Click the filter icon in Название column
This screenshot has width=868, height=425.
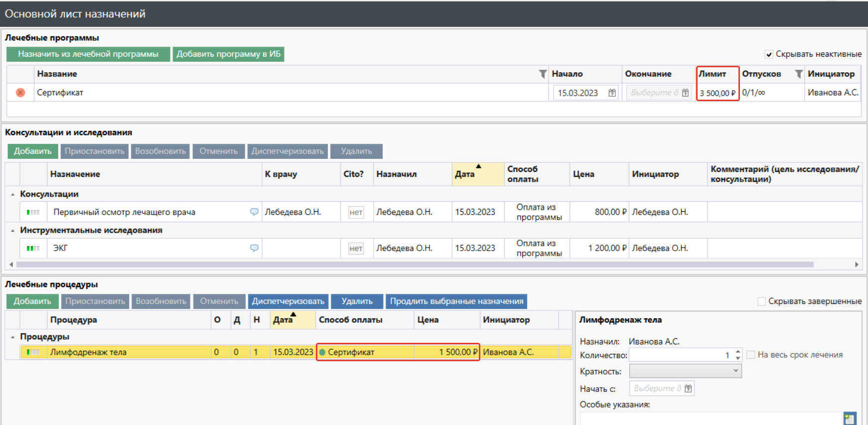543,74
